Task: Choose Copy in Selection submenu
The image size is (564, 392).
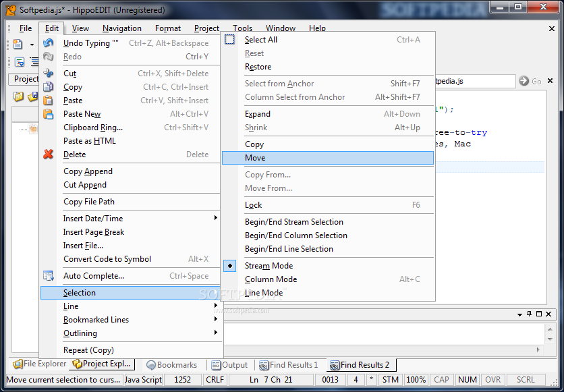Action: [x=328, y=144]
